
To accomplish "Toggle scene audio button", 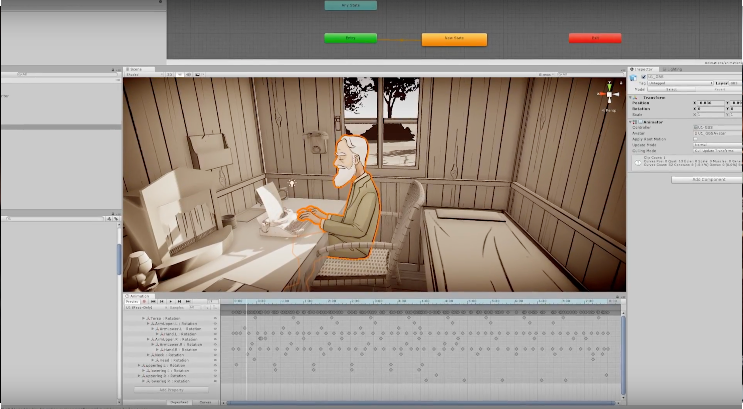I will (x=188, y=74).
